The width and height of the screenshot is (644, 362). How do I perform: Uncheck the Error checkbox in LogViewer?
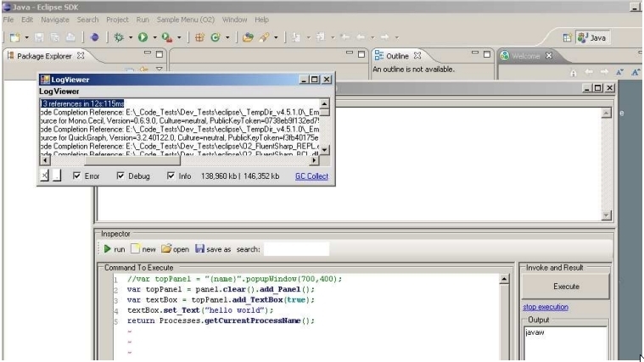[77, 176]
